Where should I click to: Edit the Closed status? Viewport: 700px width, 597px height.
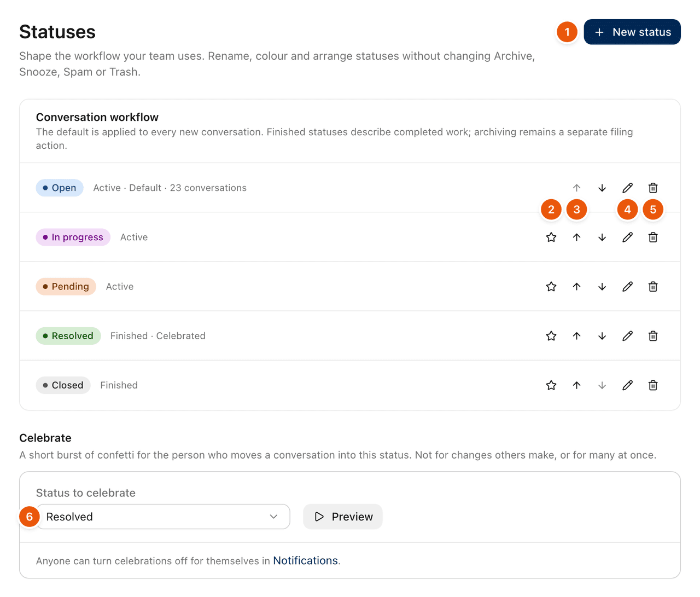pyautogui.click(x=627, y=385)
